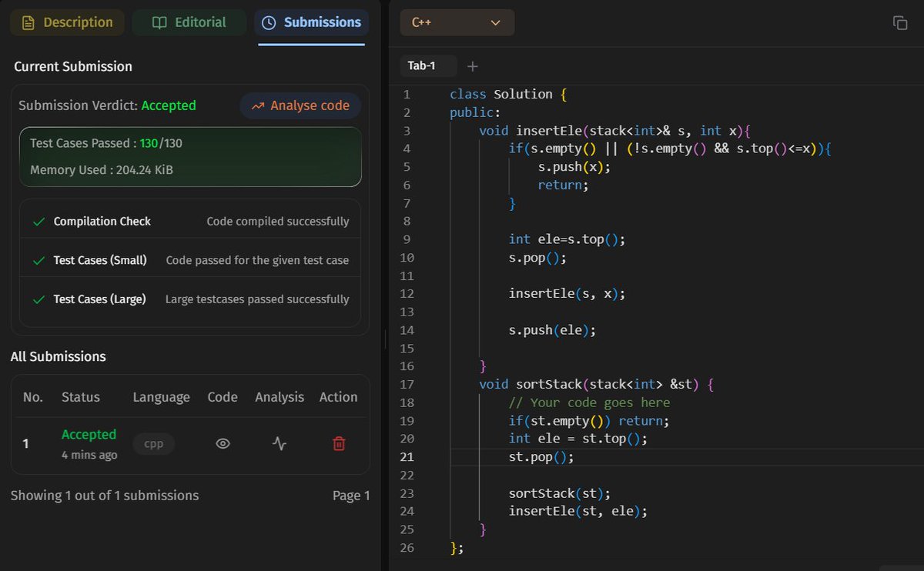This screenshot has height=571, width=924.
Task: Click the Compilation Check green checkmark
Action: pos(38,222)
